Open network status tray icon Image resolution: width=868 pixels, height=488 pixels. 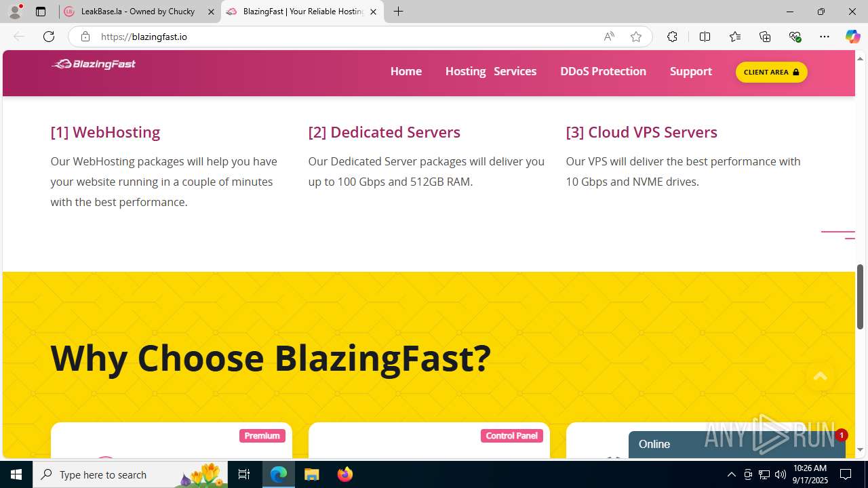click(764, 474)
